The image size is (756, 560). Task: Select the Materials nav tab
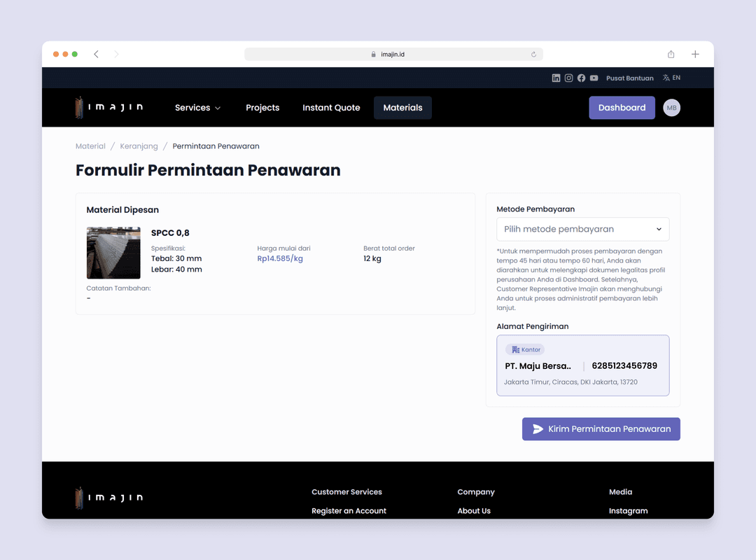point(402,108)
